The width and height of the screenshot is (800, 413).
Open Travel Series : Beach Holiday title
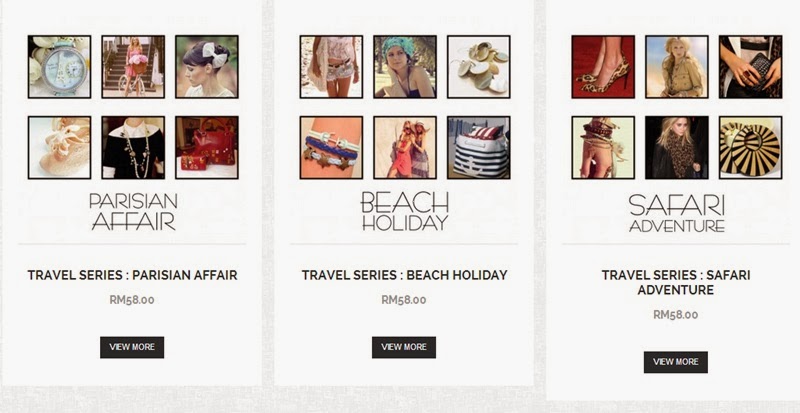[x=404, y=275]
